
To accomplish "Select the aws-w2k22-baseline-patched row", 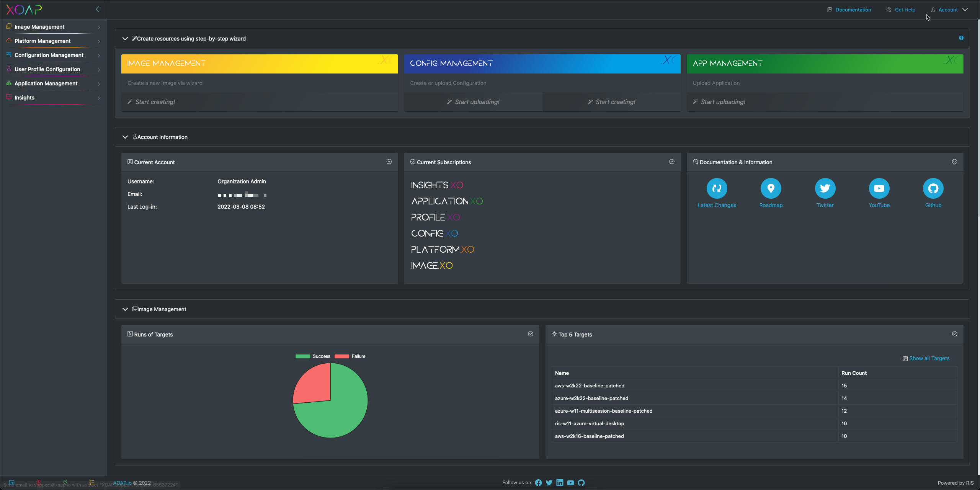I will point(754,385).
